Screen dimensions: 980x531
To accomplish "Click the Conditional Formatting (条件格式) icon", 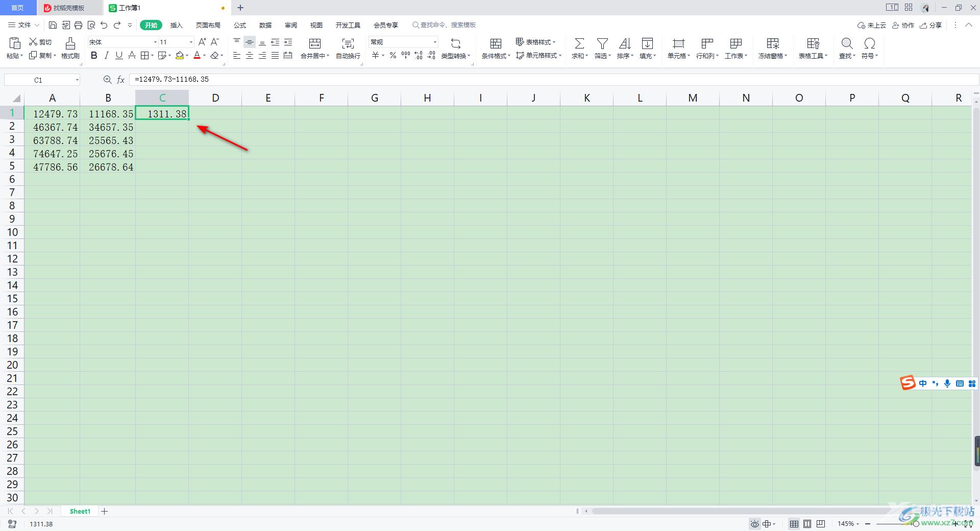I will 496,43.
